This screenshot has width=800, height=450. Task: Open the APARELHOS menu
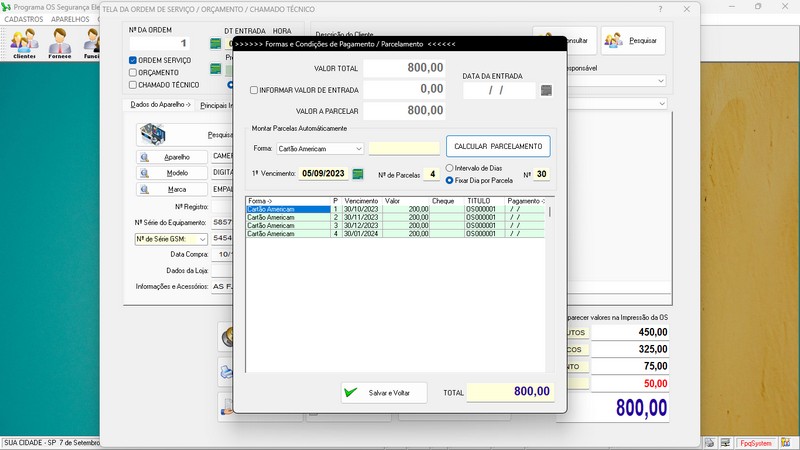[x=70, y=19]
